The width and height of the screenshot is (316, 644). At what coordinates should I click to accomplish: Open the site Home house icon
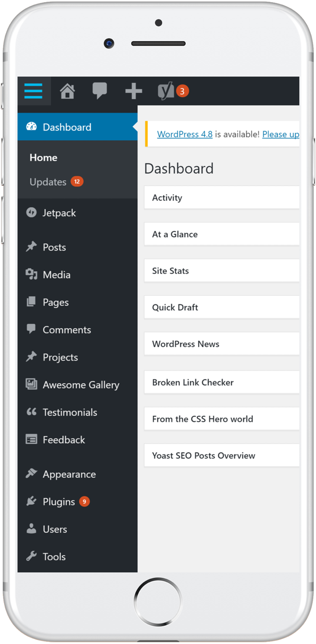(67, 91)
